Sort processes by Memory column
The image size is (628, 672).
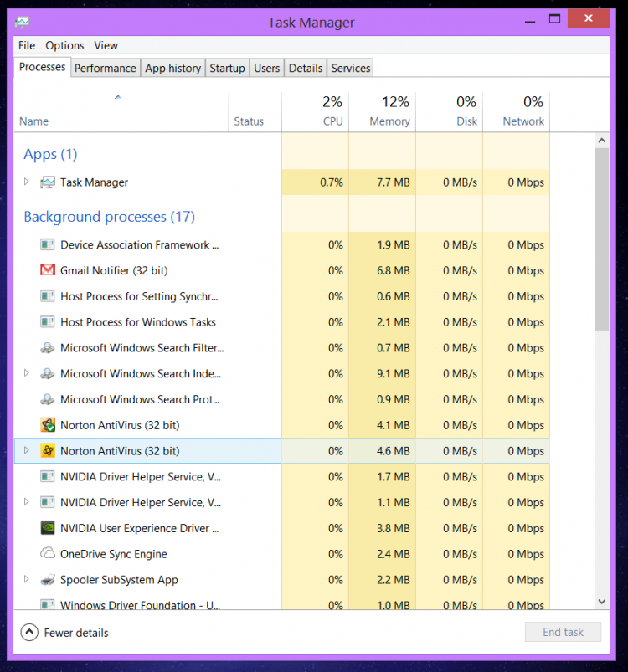click(x=382, y=111)
